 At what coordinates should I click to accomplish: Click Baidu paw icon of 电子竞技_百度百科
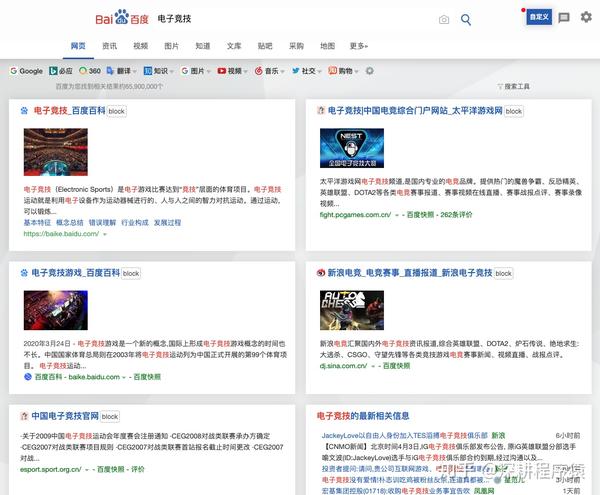[24, 111]
